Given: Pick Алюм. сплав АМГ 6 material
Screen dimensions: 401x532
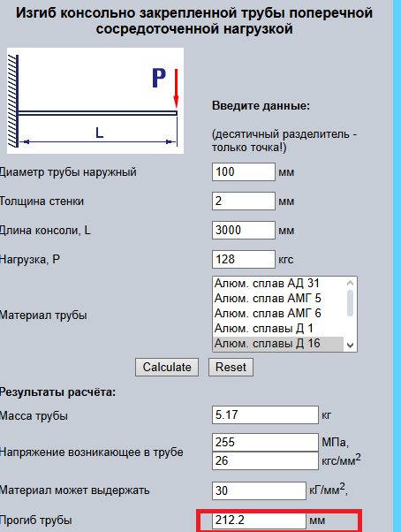Looking at the screenshot, I should click(278, 313).
